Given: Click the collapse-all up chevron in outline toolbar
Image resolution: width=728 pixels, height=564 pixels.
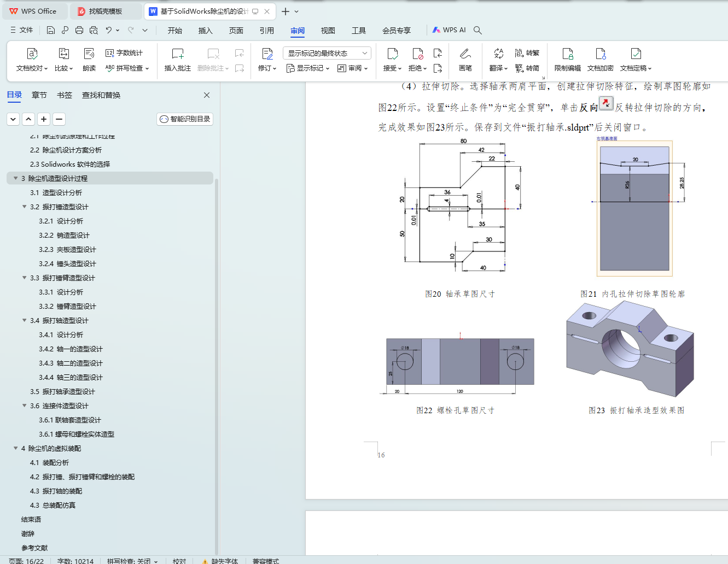Looking at the screenshot, I should [28, 119].
